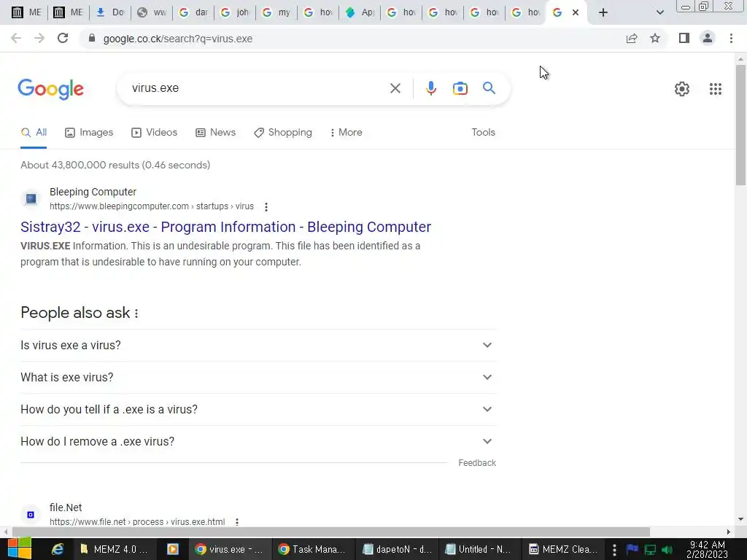Expand 'Is virus exe a virus?'
The width and height of the screenshot is (747, 560).
pos(258,345)
